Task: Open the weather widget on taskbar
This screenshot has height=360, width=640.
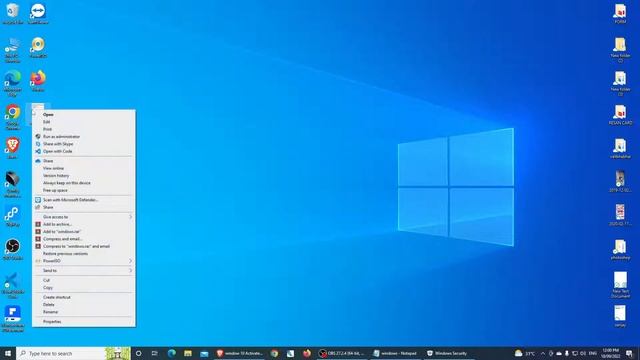Action: coord(525,353)
